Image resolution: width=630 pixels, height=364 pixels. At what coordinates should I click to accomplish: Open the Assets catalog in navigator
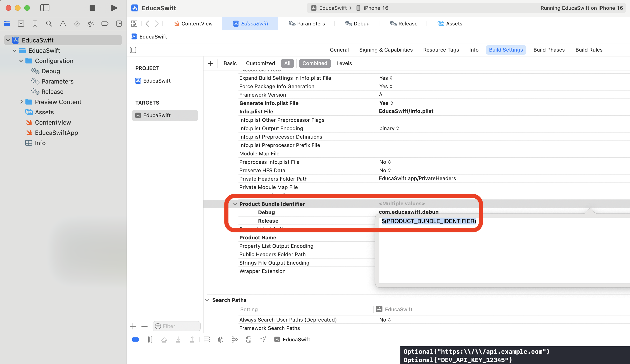[39, 112]
